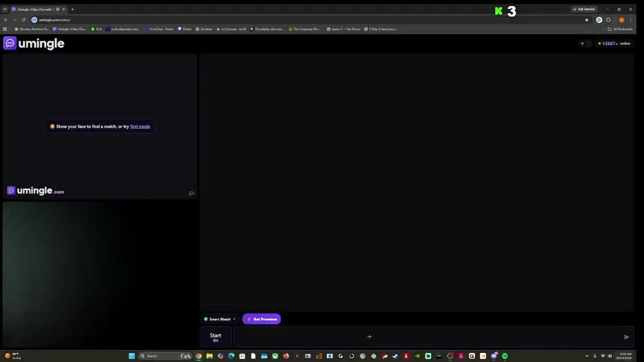Screen dimensions: 644x362
Task: Open the tab search dropdown arrow
Action: click(x=5, y=9)
